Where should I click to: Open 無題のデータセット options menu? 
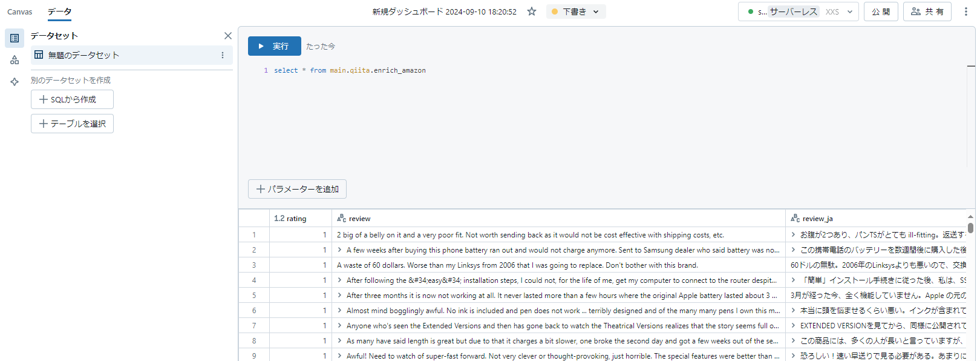(223, 55)
